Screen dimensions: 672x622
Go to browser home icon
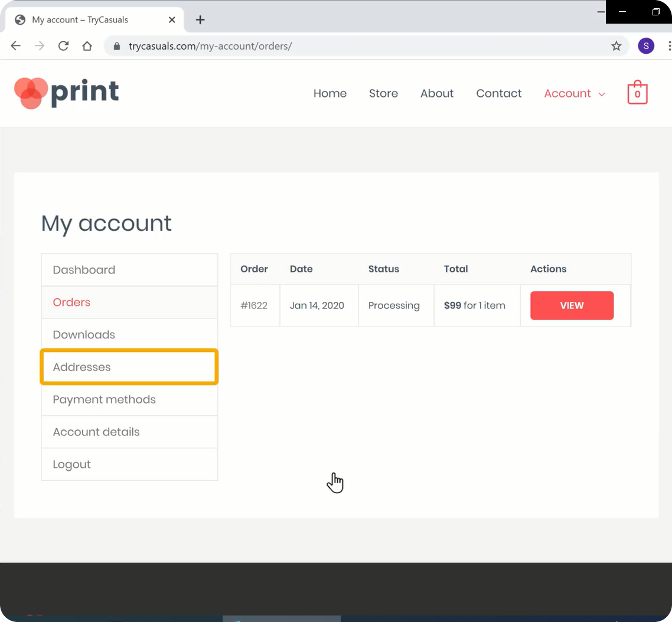coord(87,46)
